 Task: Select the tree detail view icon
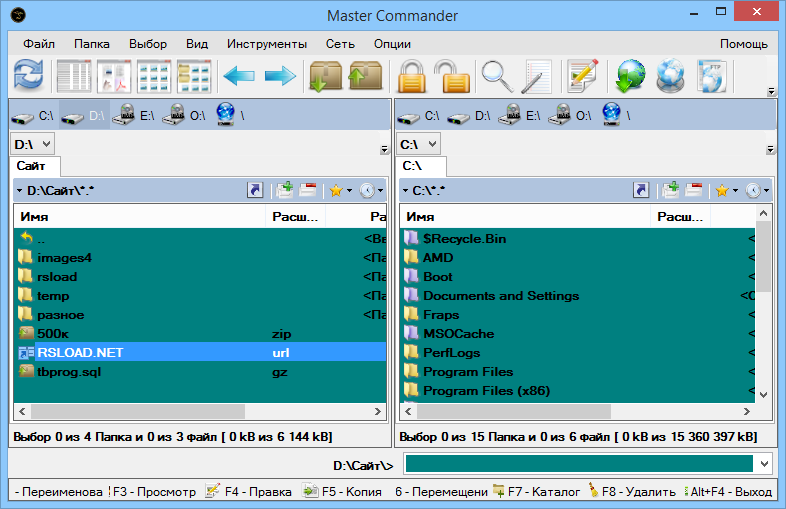(194, 76)
